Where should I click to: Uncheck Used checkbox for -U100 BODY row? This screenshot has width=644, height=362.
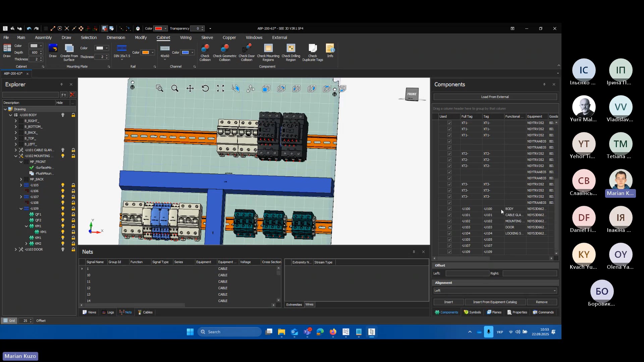[449, 209]
